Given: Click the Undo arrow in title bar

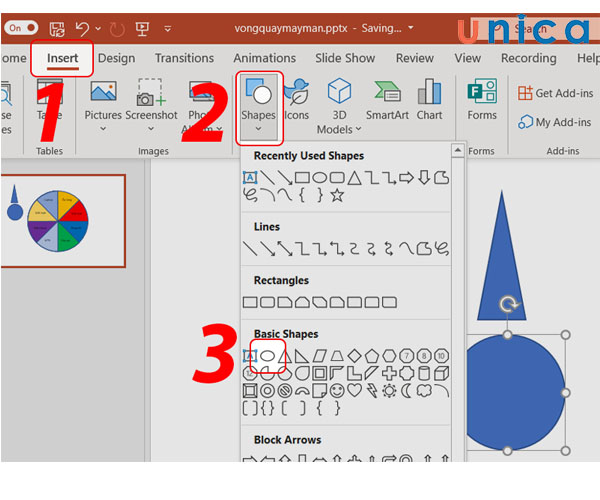Looking at the screenshot, I should [x=83, y=29].
